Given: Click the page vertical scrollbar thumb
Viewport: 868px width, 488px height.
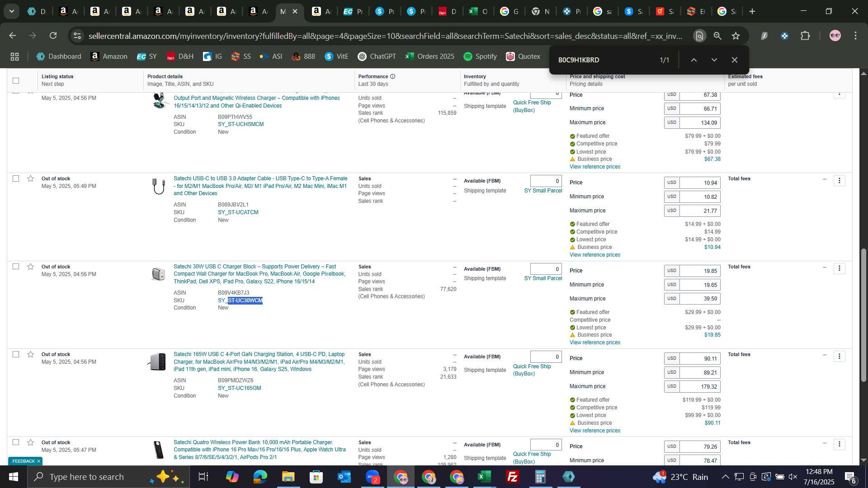Looking at the screenshot, I should pos(863,315).
